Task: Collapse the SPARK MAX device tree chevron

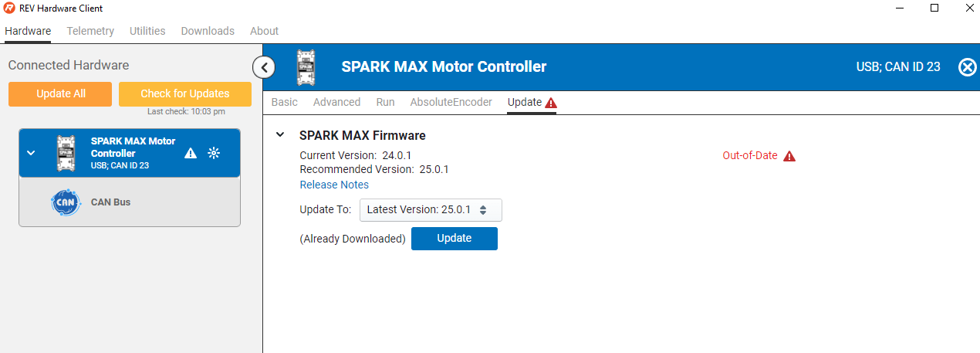Action: pyautogui.click(x=31, y=153)
